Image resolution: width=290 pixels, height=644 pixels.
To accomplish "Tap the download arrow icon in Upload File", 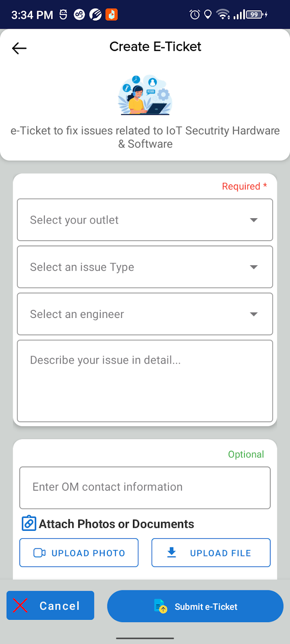I will tap(171, 553).
